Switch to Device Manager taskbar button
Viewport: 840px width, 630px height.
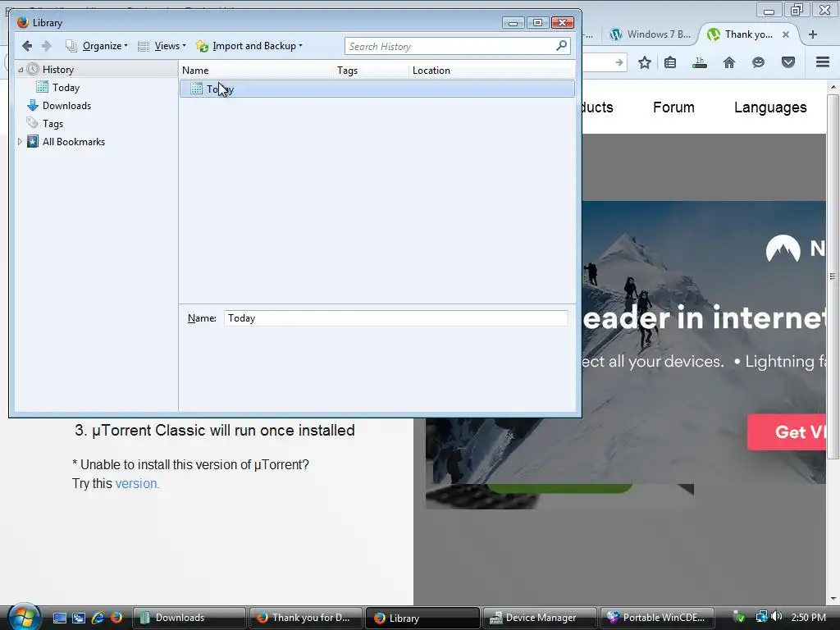coord(540,618)
